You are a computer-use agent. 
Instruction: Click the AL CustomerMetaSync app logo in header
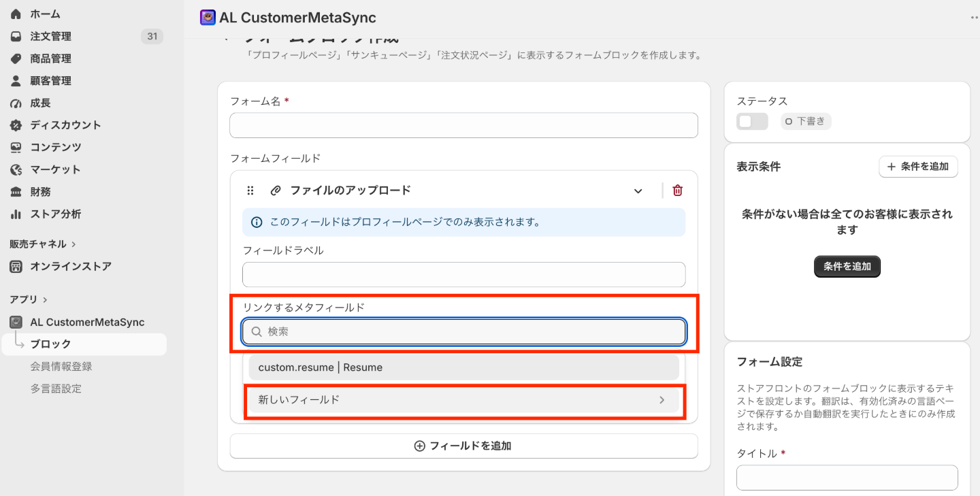coord(208,18)
